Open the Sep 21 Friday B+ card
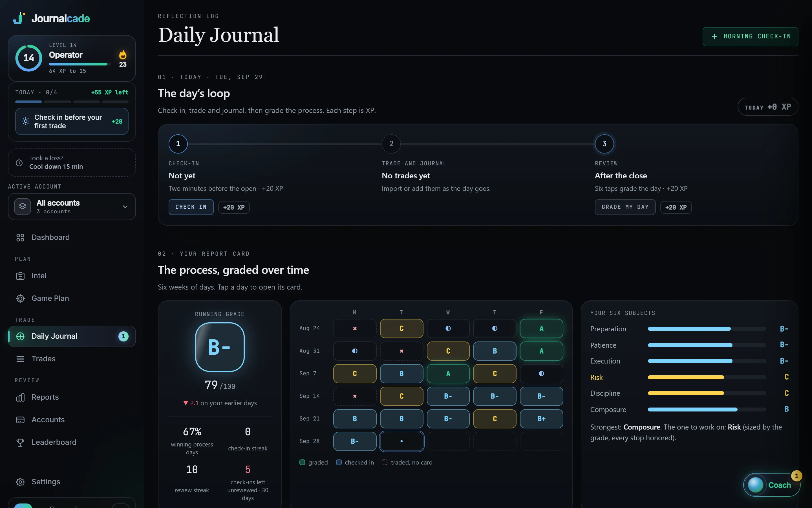 [541, 419]
